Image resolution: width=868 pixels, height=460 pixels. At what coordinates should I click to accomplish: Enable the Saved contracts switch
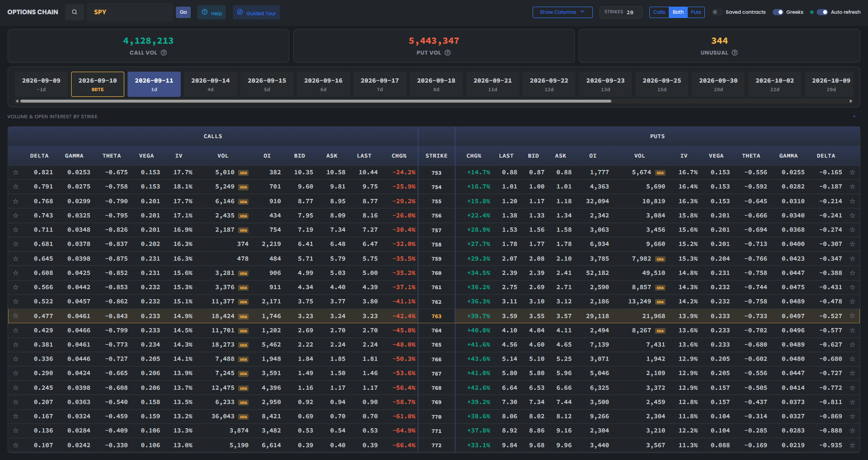(x=717, y=12)
